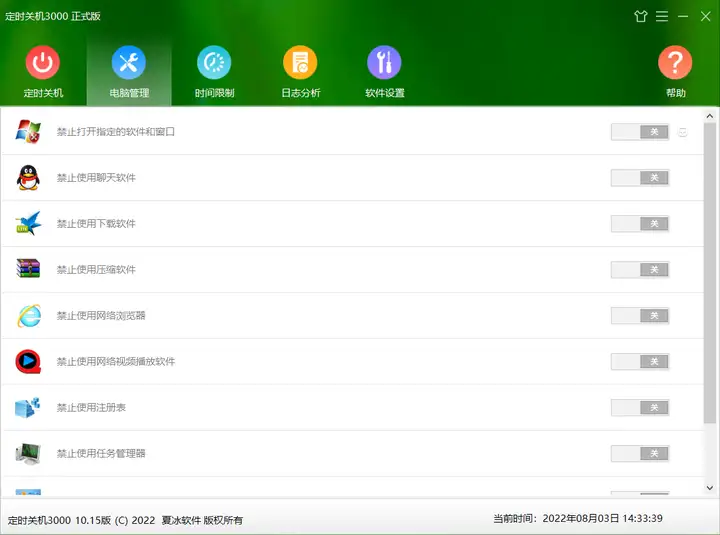
Task: Click the skin shirt icon in title bar
Action: click(x=641, y=17)
